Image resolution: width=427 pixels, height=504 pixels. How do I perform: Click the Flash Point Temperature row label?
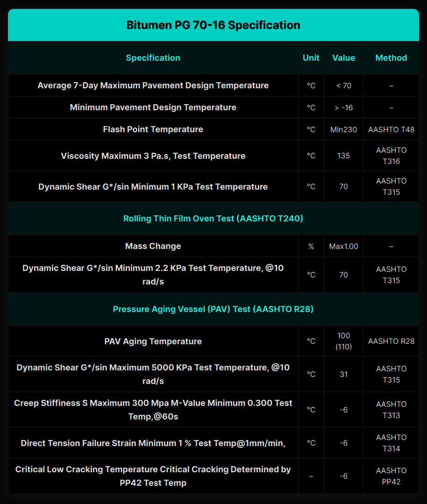153,129
